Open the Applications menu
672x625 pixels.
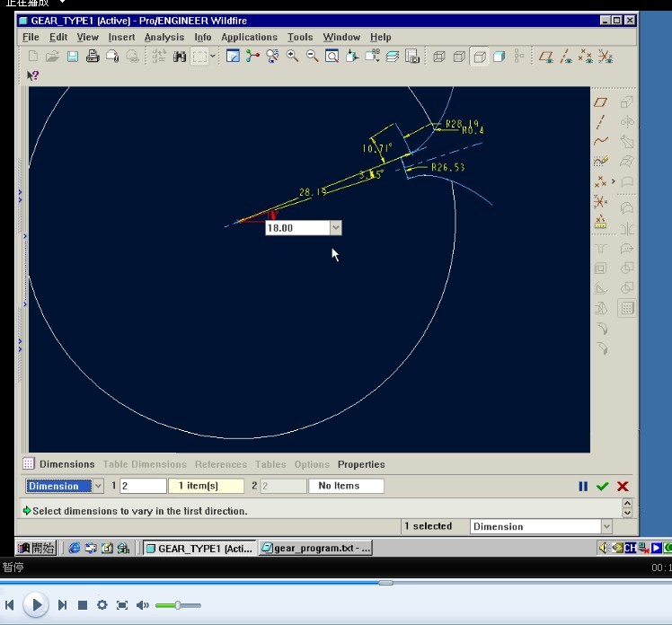click(249, 38)
